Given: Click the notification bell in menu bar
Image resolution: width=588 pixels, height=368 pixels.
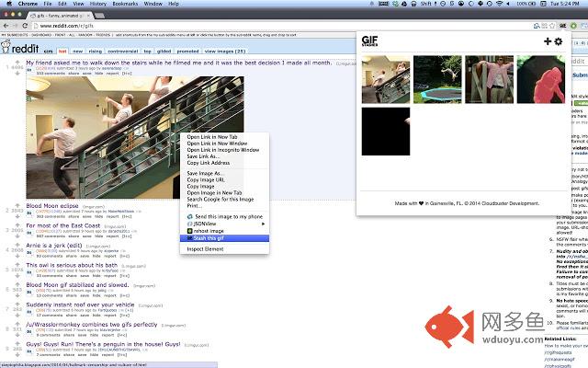Looking at the screenshot, I should point(372,4).
